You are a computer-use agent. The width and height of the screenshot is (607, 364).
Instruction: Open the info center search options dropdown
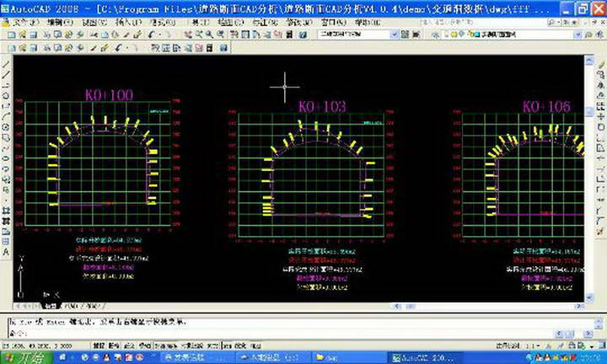[x=561, y=23]
